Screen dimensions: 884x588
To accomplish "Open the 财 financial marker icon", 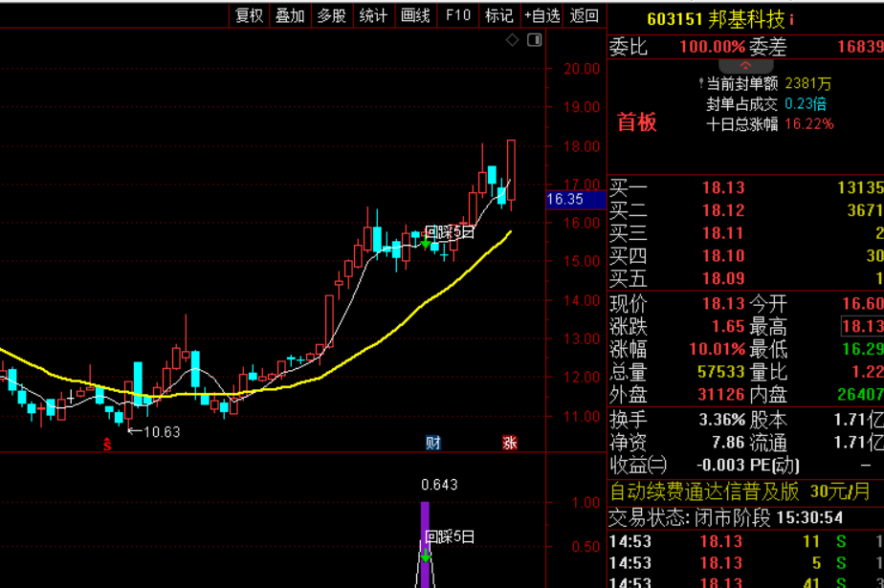I will 432,443.
